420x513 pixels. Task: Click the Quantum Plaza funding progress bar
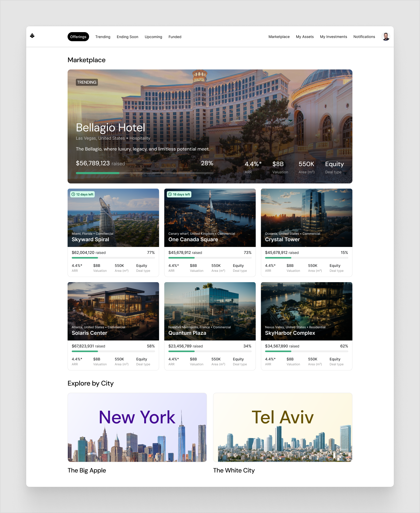(210, 351)
